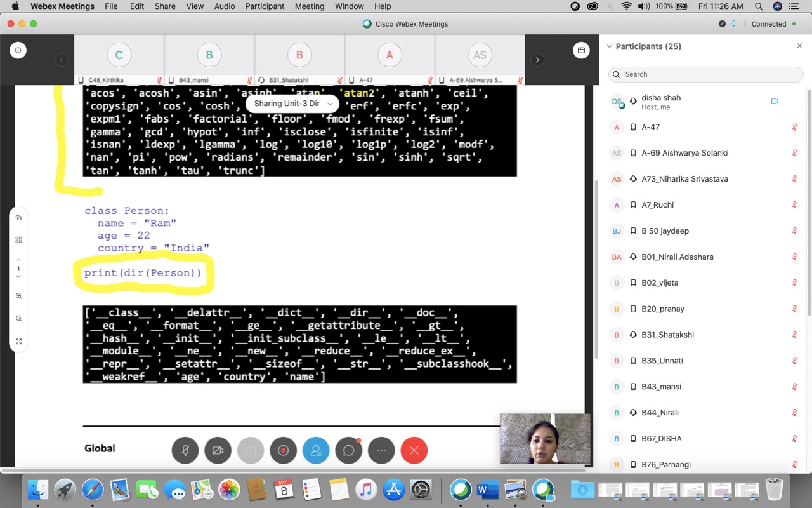Open the Audio menu

pos(225,6)
